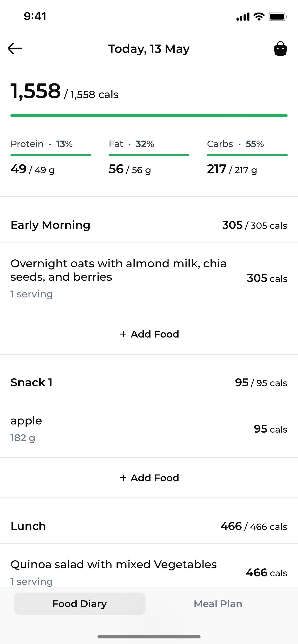Open the shopping bag icon
The image size is (298, 644).
click(280, 48)
